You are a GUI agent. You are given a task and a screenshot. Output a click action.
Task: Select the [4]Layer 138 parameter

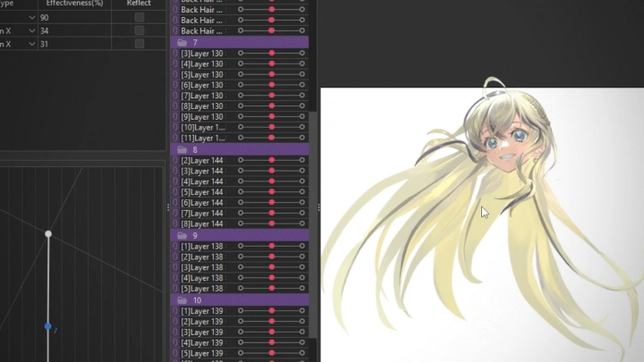point(202,279)
